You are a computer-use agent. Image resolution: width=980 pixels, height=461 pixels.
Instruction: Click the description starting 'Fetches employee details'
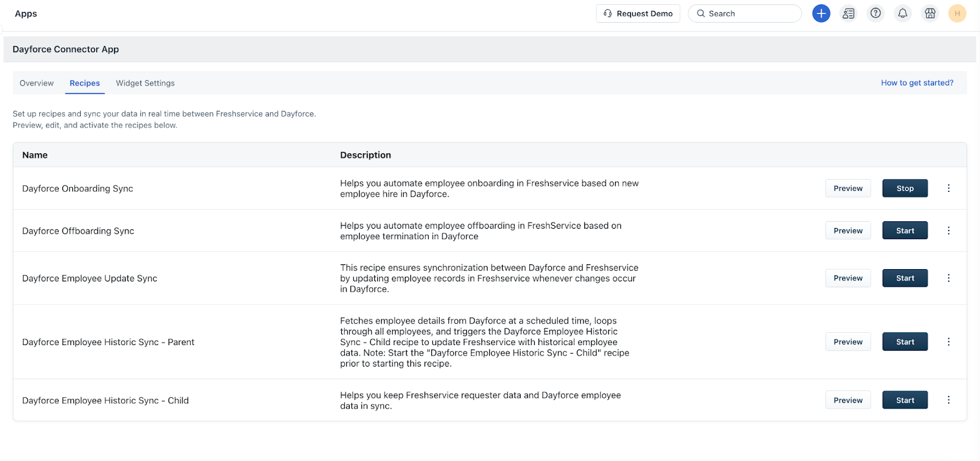[x=484, y=342]
